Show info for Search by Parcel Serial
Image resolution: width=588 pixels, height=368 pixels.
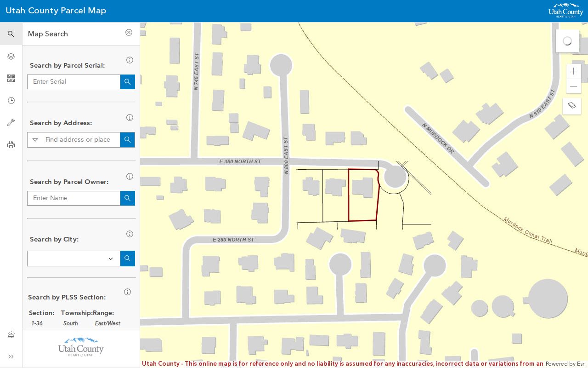(130, 60)
